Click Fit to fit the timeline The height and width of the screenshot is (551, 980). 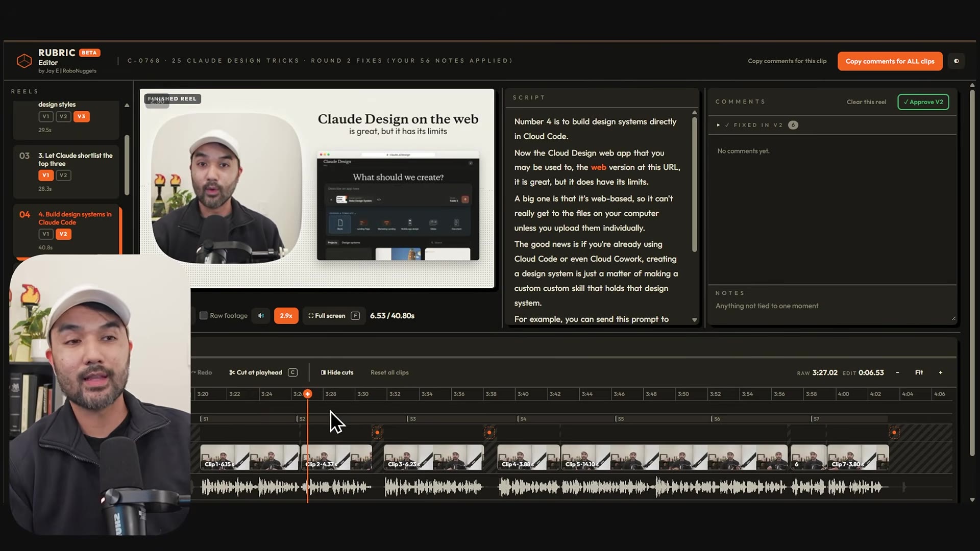coord(919,372)
